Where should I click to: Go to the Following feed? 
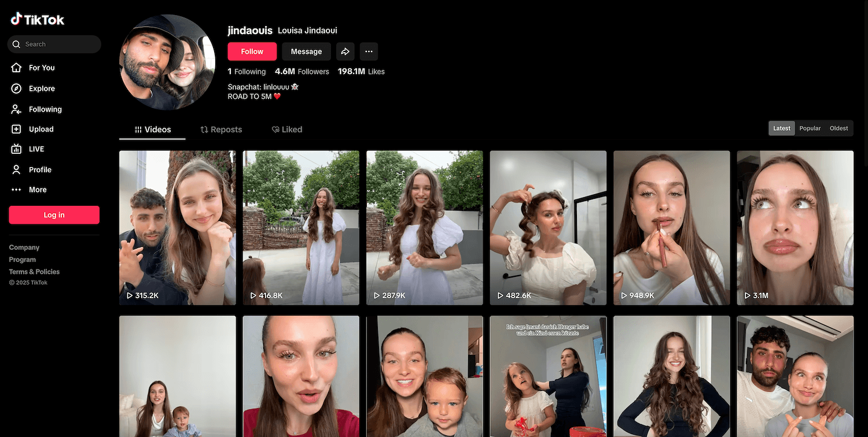(45, 109)
